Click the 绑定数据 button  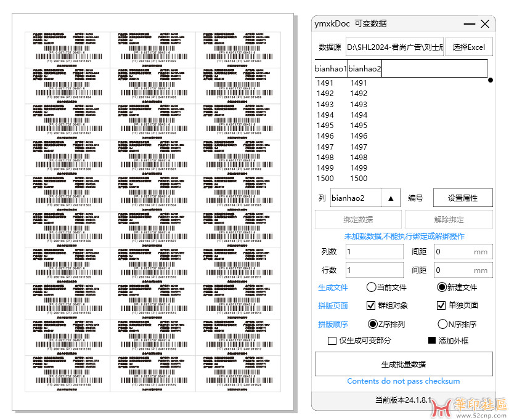358,220
